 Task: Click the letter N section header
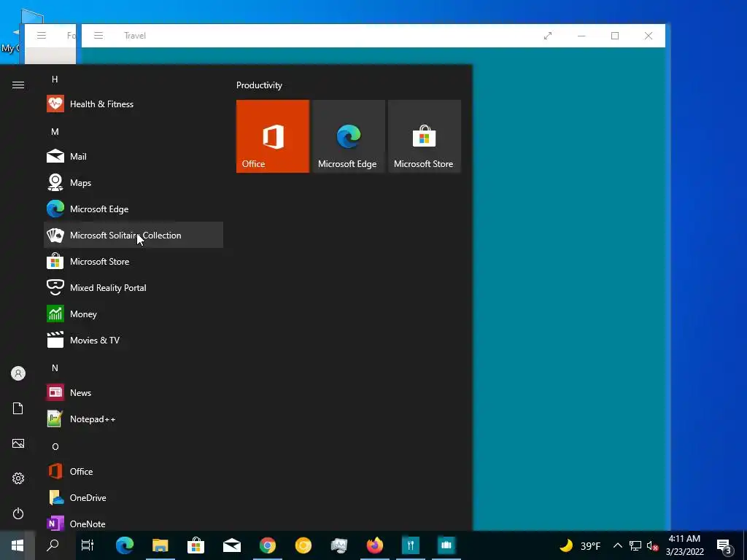pyautogui.click(x=55, y=367)
